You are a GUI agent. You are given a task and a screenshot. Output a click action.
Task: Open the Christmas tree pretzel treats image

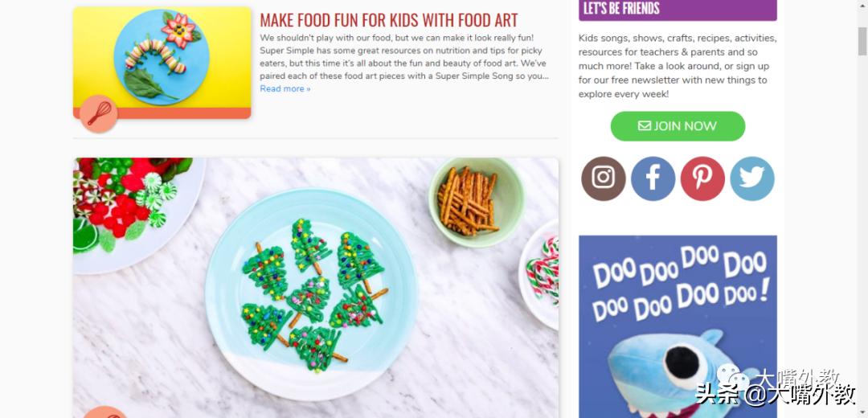[316, 288]
